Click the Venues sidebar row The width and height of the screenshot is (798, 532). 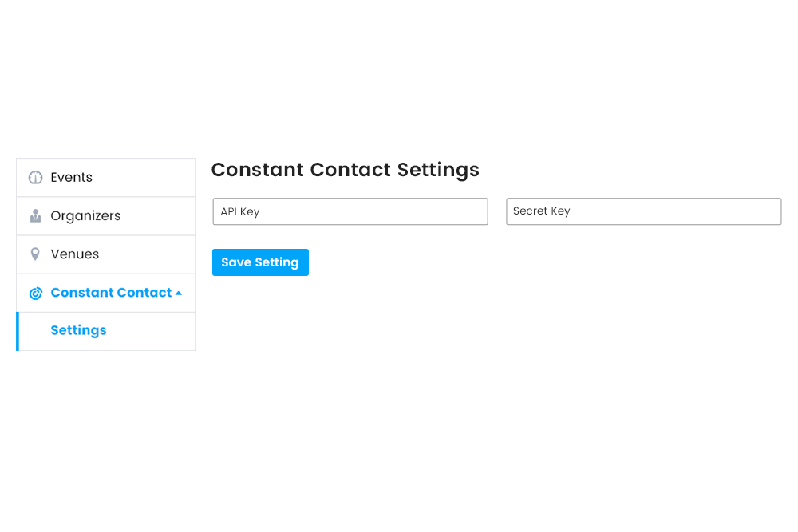[x=74, y=254]
